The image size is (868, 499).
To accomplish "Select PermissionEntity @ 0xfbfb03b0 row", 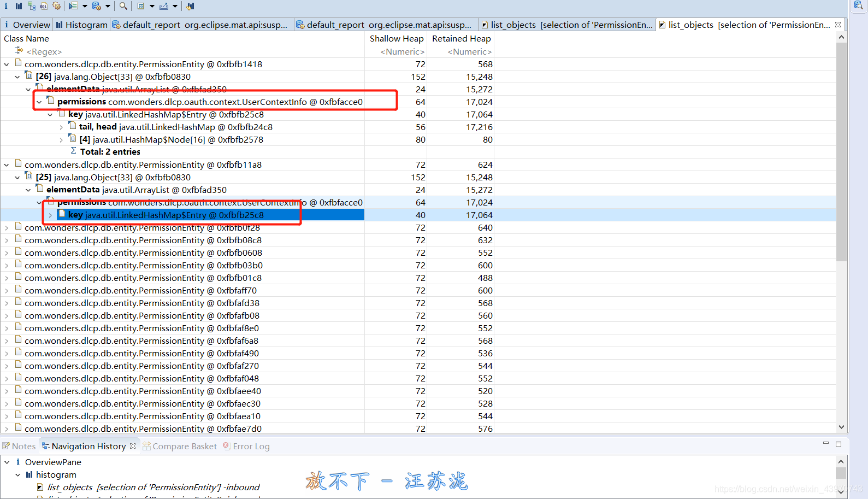I will tap(143, 265).
